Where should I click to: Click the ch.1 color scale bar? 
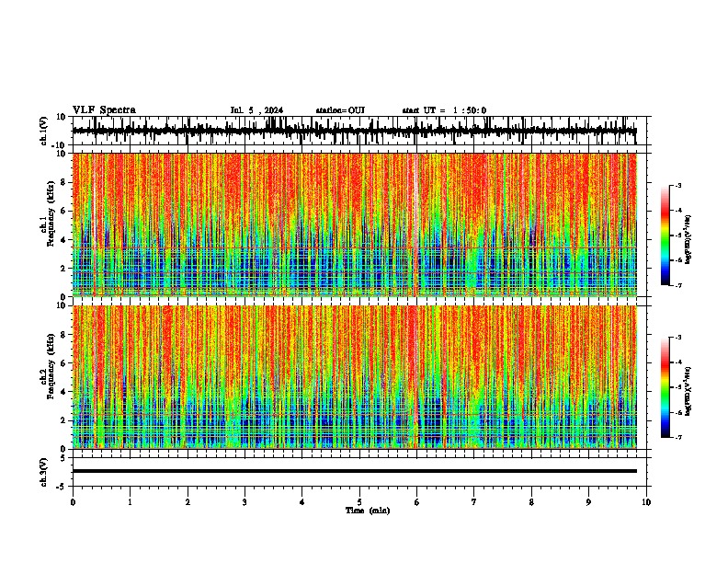coord(665,236)
